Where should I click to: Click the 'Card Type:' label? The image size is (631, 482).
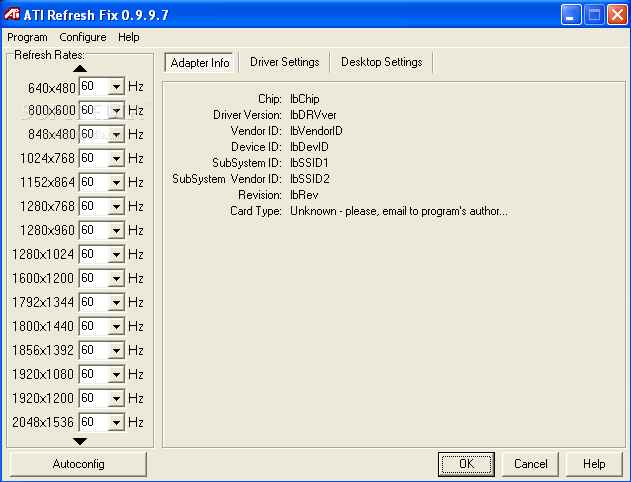pyautogui.click(x=256, y=211)
